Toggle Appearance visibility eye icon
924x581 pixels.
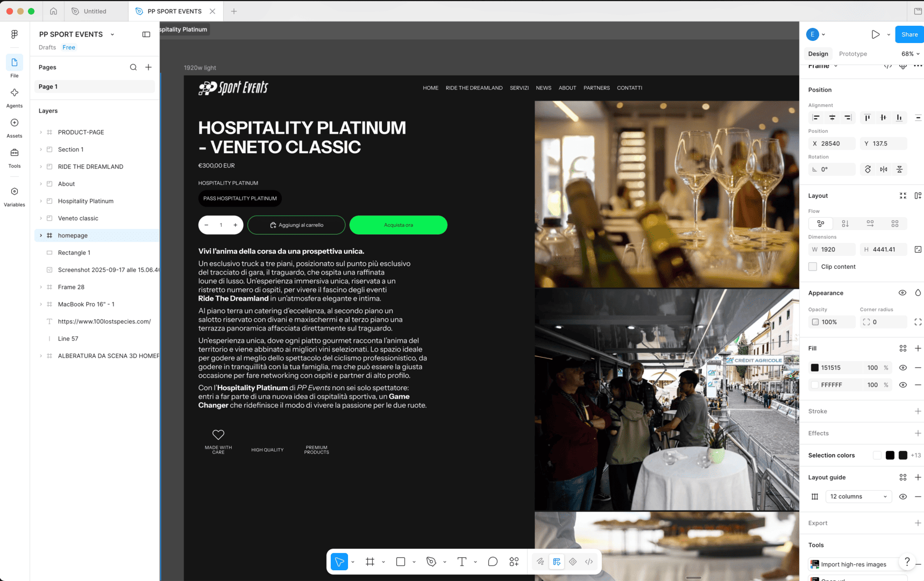click(902, 293)
